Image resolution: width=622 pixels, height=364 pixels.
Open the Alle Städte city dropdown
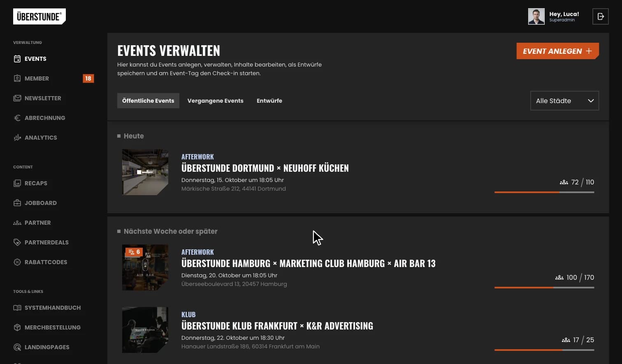tap(564, 101)
